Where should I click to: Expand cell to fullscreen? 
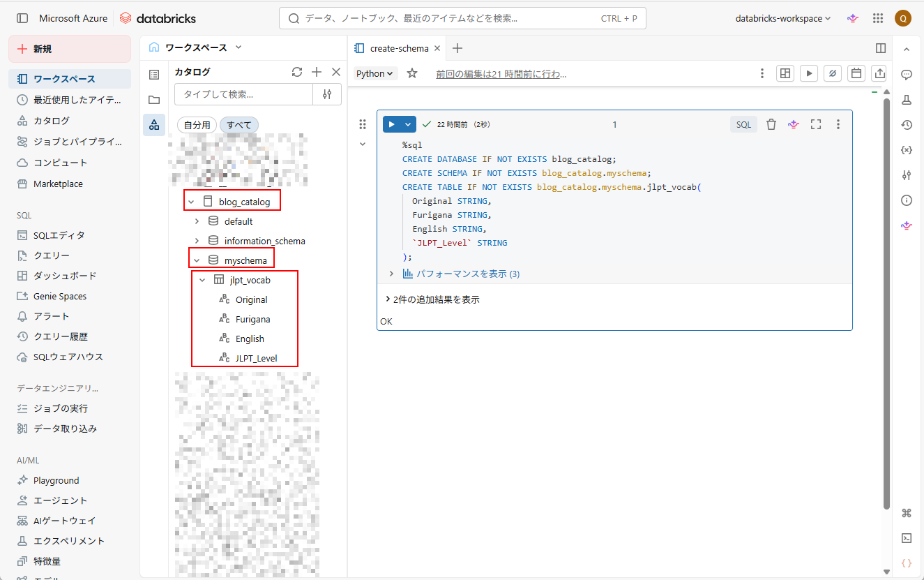(x=816, y=124)
